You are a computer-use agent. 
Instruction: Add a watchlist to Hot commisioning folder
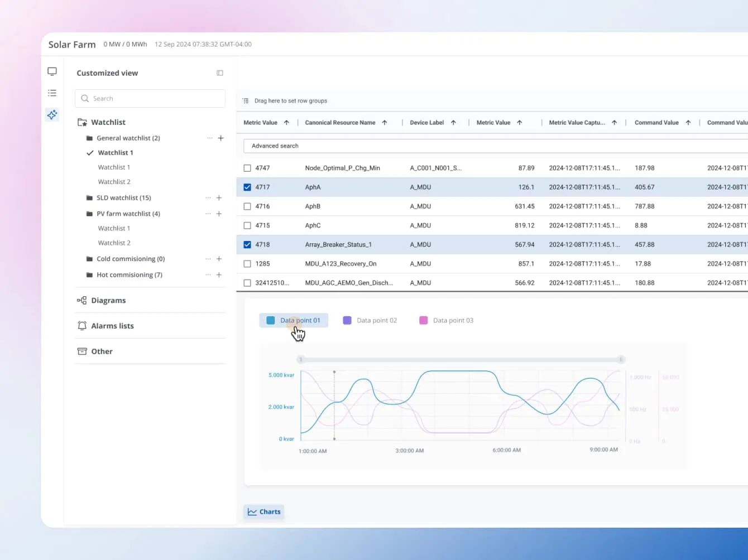point(219,274)
